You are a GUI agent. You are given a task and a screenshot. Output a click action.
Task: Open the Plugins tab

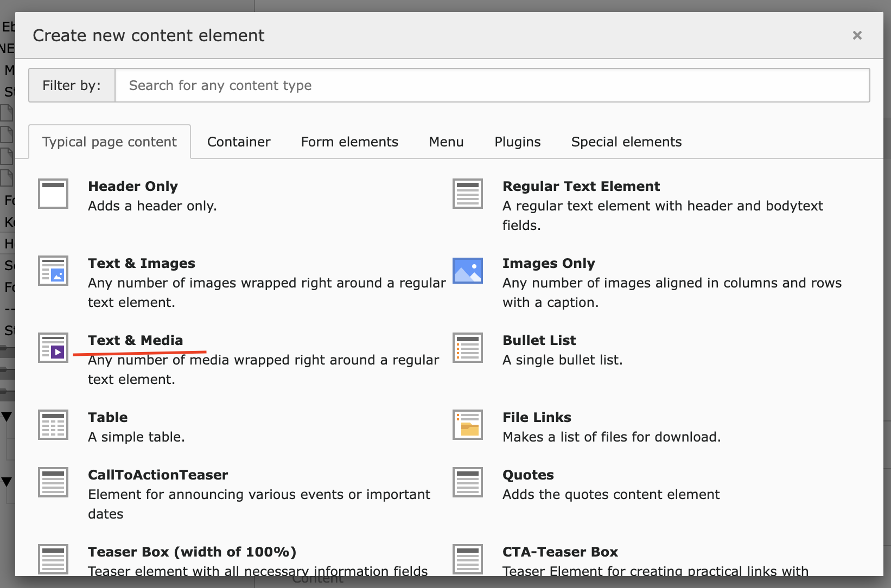coord(517,142)
